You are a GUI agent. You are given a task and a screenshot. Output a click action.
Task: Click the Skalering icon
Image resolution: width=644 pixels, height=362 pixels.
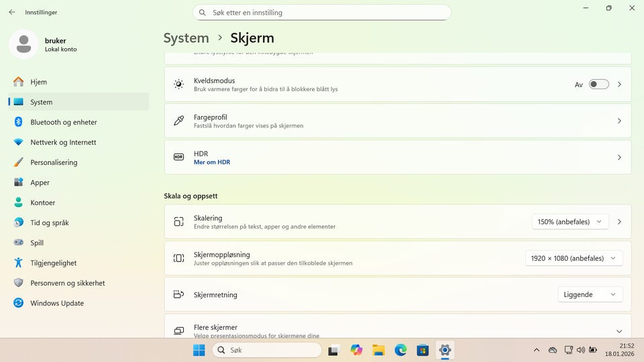[178, 222]
